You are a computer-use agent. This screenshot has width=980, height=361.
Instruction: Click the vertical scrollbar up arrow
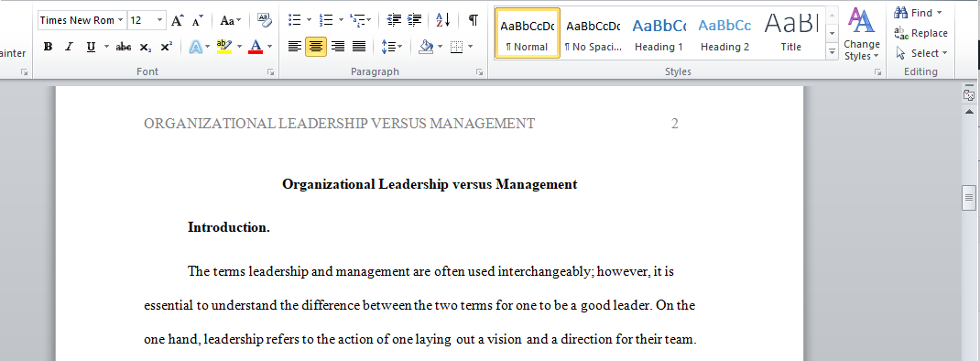tap(969, 112)
